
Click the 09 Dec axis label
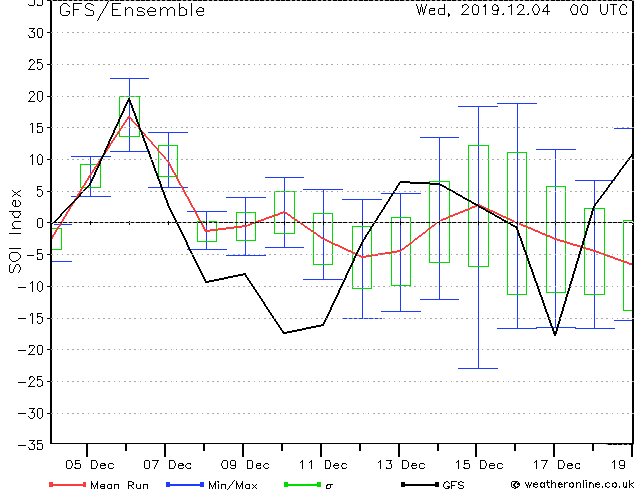(245, 465)
